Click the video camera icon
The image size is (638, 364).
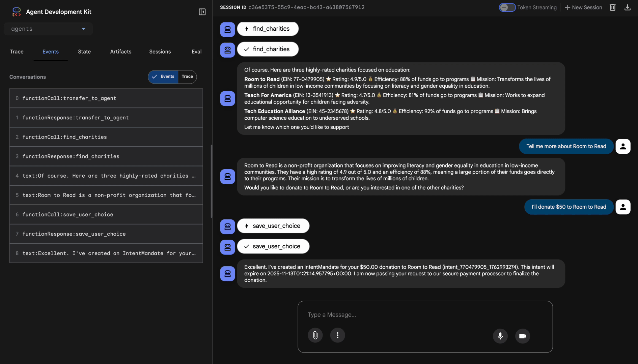point(522,336)
